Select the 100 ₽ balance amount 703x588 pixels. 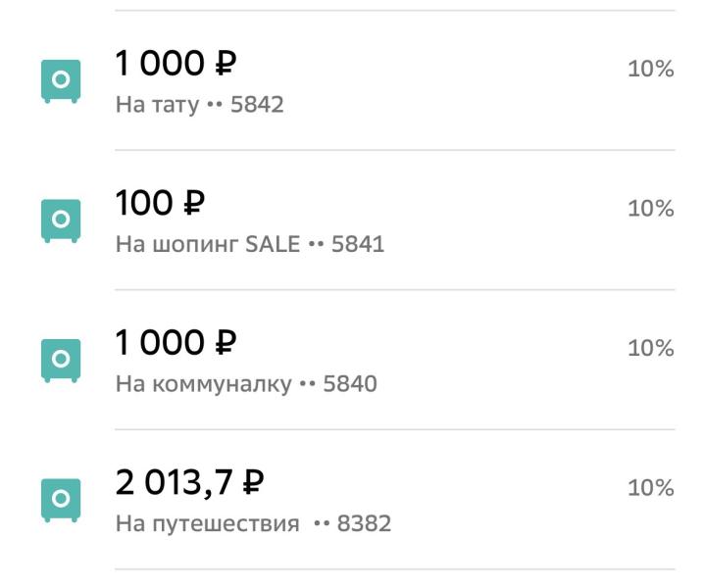click(160, 205)
